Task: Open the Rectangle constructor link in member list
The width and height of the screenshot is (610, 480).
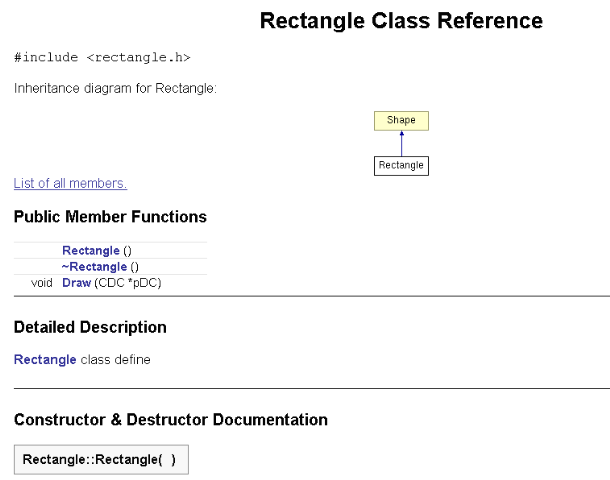Action: [91, 251]
